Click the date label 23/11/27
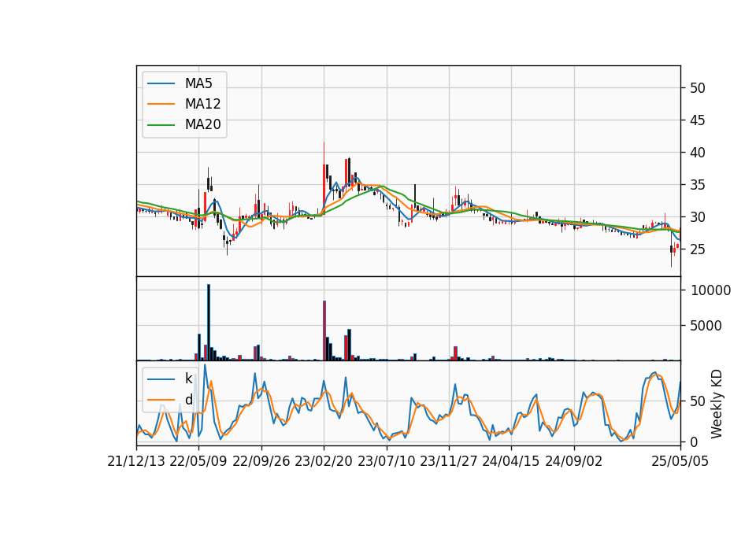Viewport: 756px width, 543px height. (x=449, y=461)
